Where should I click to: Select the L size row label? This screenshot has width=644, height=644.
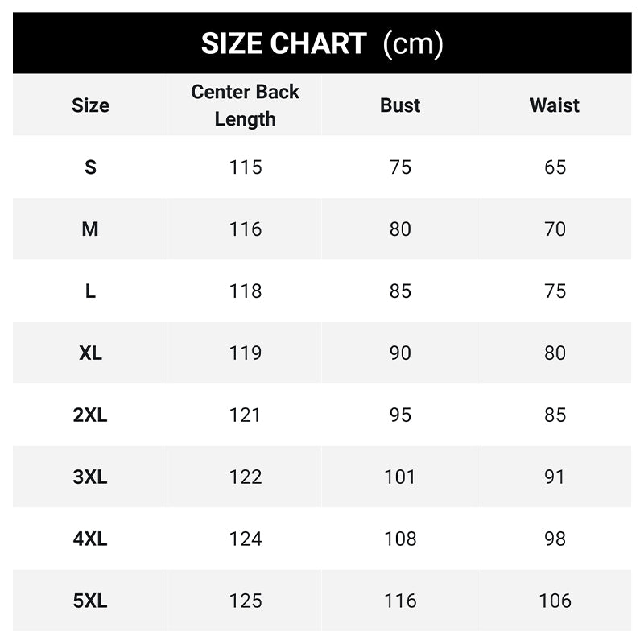click(90, 291)
